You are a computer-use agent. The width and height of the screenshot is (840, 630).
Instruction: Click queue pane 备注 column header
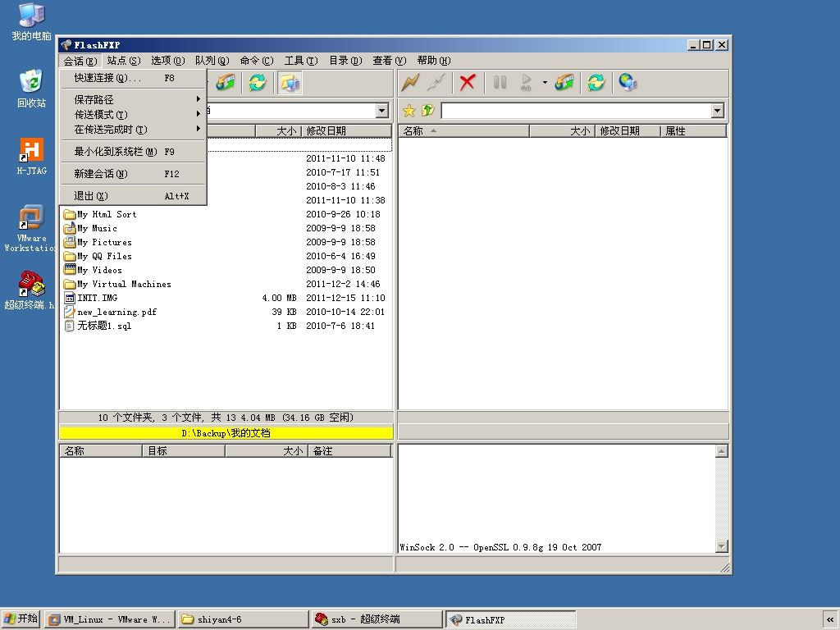point(349,451)
